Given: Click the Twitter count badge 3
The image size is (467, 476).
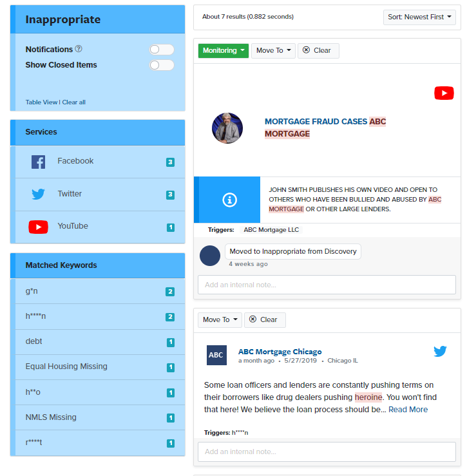Looking at the screenshot, I should (x=170, y=195).
